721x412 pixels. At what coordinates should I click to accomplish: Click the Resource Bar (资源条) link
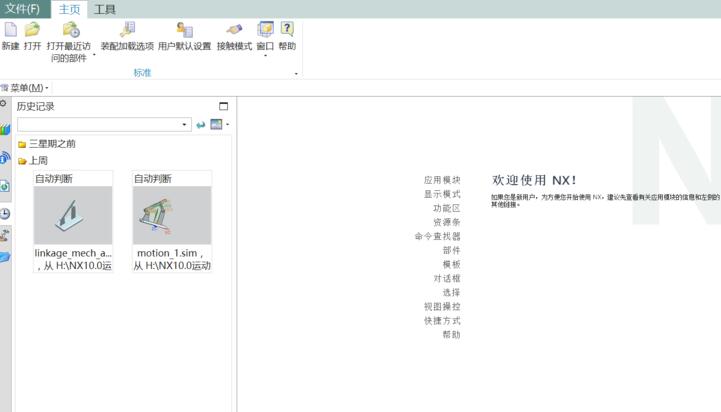(x=446, y=222)
